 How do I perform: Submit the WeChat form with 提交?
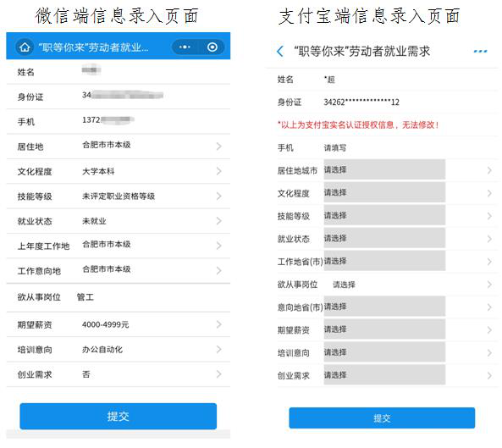click(119, 417)
